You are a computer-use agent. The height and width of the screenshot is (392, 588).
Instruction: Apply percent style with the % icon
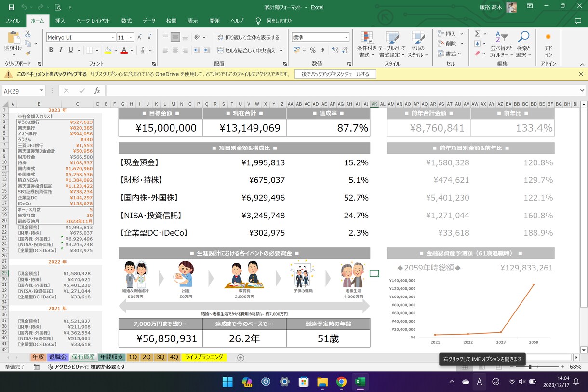[313, 50]
